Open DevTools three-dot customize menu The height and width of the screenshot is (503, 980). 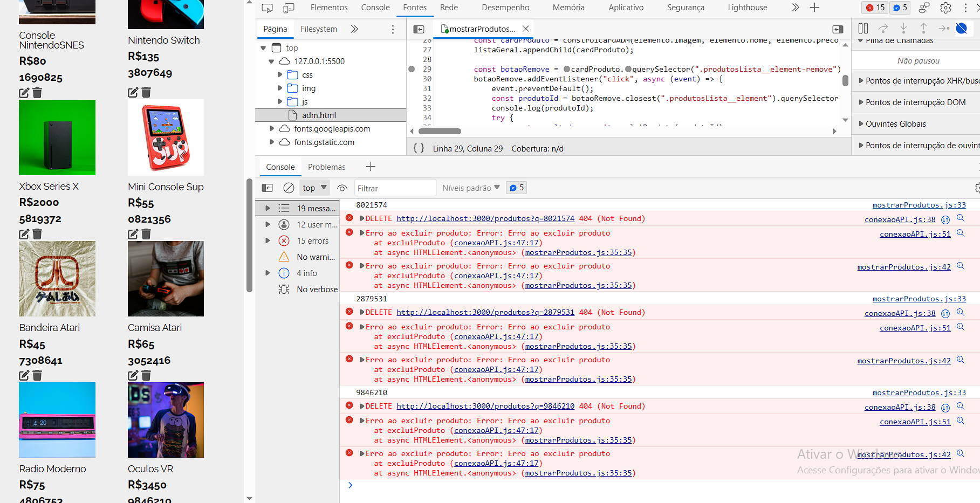pyautogui.click(x=965, y=8)
